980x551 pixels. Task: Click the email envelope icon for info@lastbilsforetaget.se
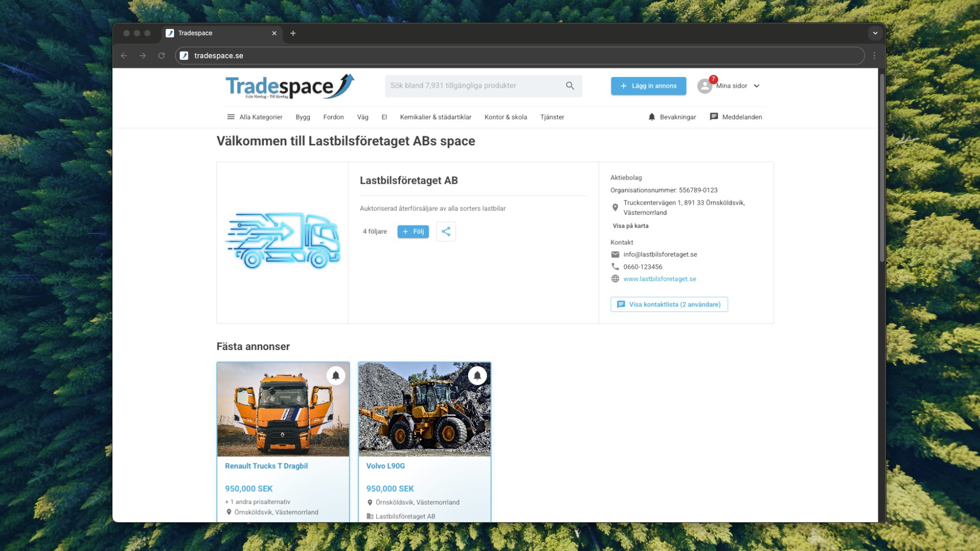pos(616,254)
